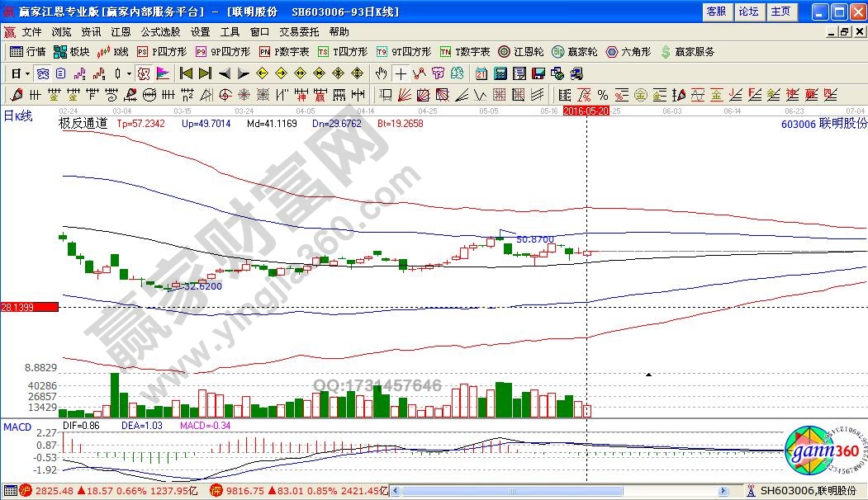Click the 六角形 hexagon chart button

[x=627, y=51]
